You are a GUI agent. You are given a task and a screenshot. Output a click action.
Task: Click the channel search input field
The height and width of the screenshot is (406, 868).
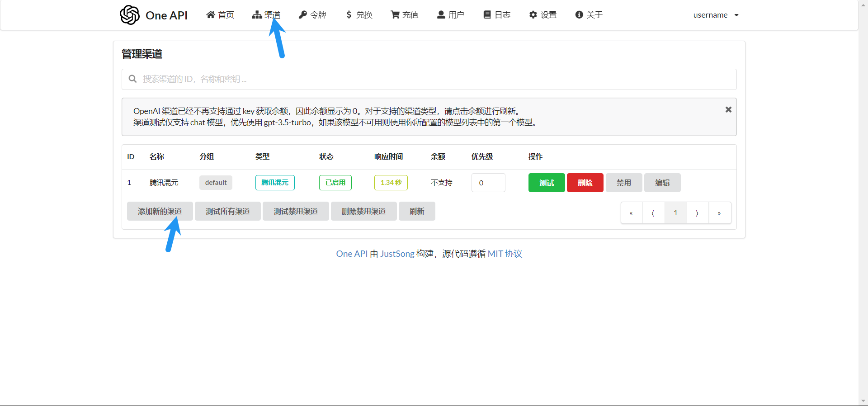coord(429,79)
